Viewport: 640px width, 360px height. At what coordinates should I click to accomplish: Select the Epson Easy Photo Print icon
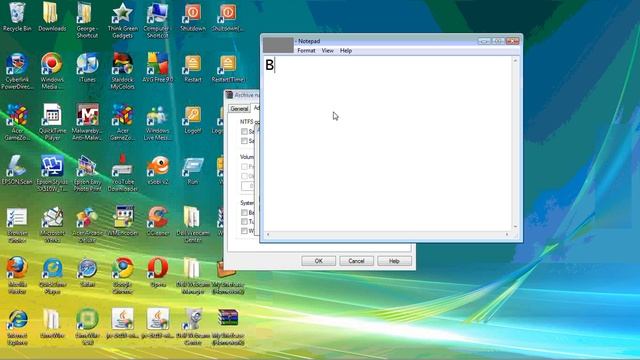pos(87,173)
